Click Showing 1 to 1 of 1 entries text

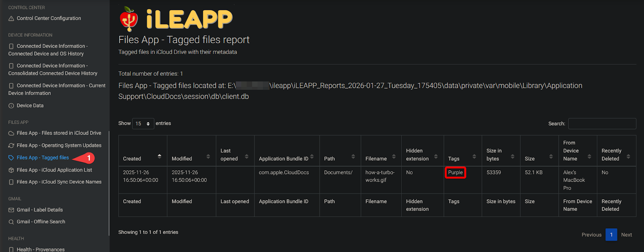[x=148, y=232]
